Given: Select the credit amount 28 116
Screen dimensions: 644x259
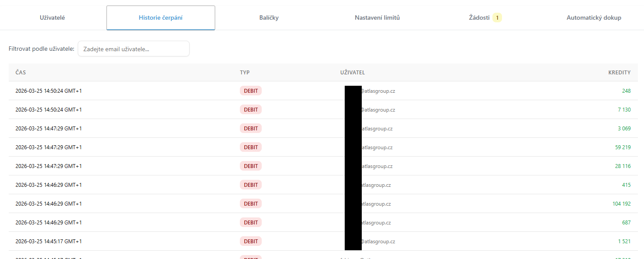Looking at the screenshot, I should tap(623, 166).
